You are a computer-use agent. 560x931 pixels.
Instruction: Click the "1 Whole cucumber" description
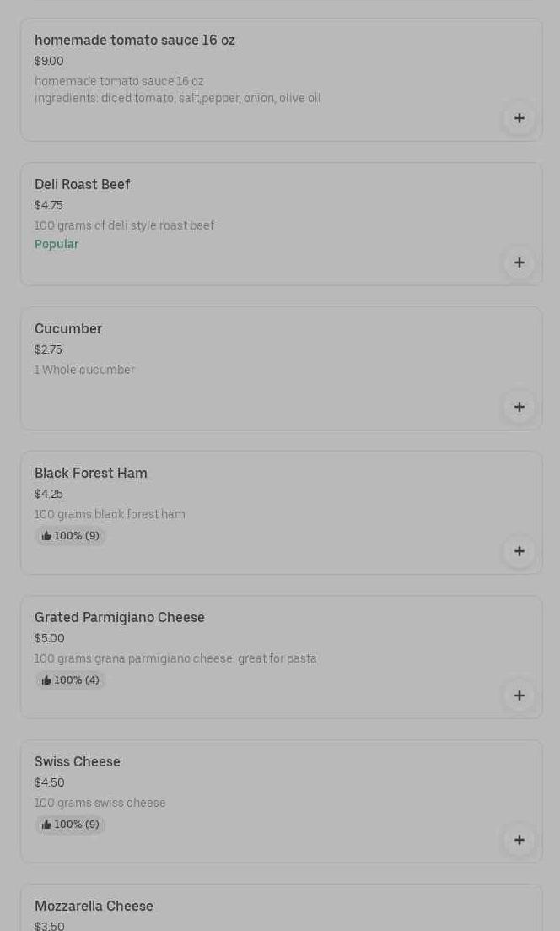pyautogui.click(x=84, y=371)
